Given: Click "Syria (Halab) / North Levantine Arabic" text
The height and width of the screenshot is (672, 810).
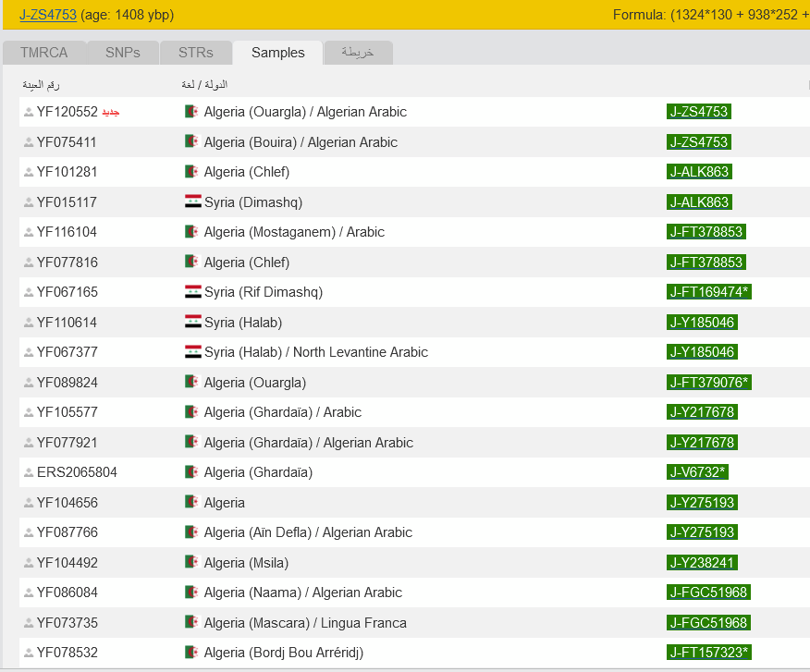Looking at the screenshot, I should pyautogui.click(x=316, y=352).
